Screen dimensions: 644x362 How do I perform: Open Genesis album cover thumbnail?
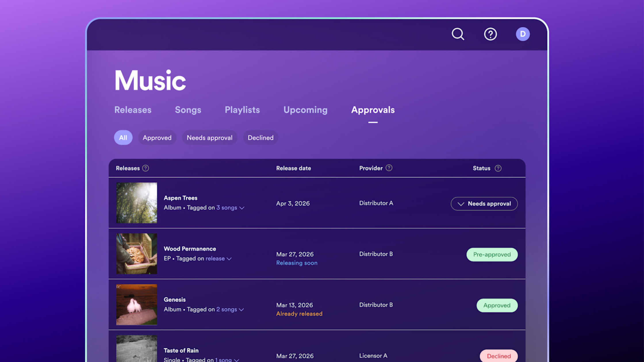click(x=137, y=305)
